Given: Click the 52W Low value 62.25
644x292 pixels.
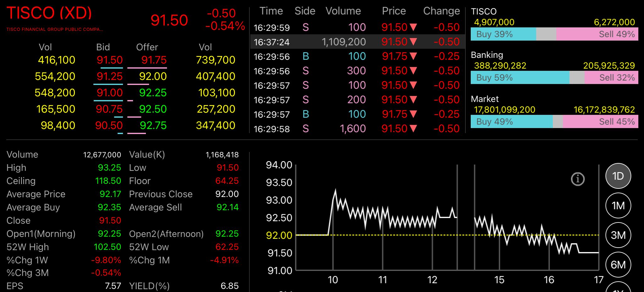Looking at the screenshot, I should click(x=227, y=247).
